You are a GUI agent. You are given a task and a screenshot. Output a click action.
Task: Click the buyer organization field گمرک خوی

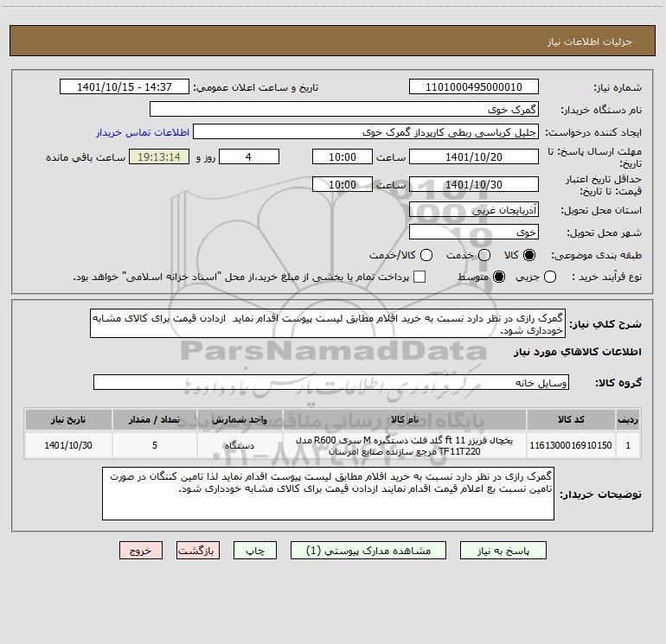[344, 109]
